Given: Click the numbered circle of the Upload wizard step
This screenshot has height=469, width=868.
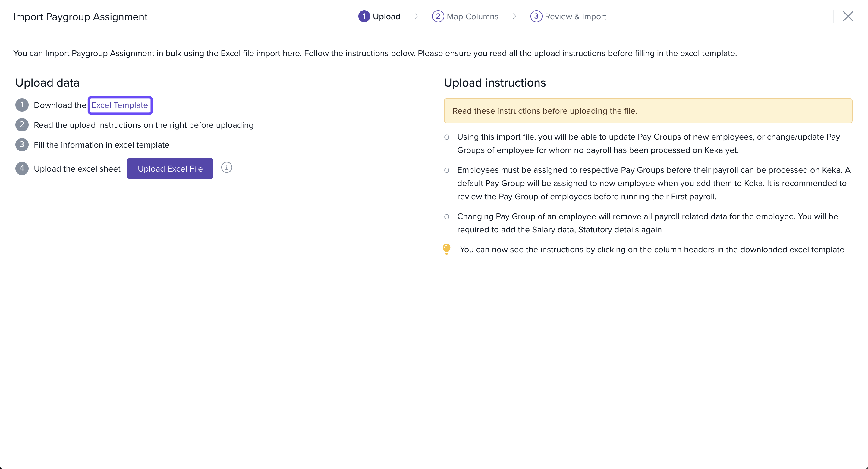Looking at the screenshot, I should tap(364, 16).
